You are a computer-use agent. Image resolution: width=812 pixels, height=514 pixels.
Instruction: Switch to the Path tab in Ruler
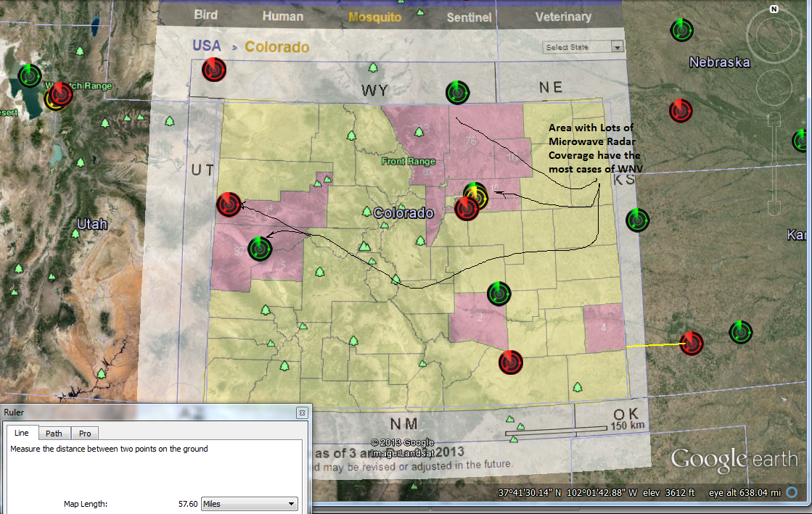click(54, 434)
